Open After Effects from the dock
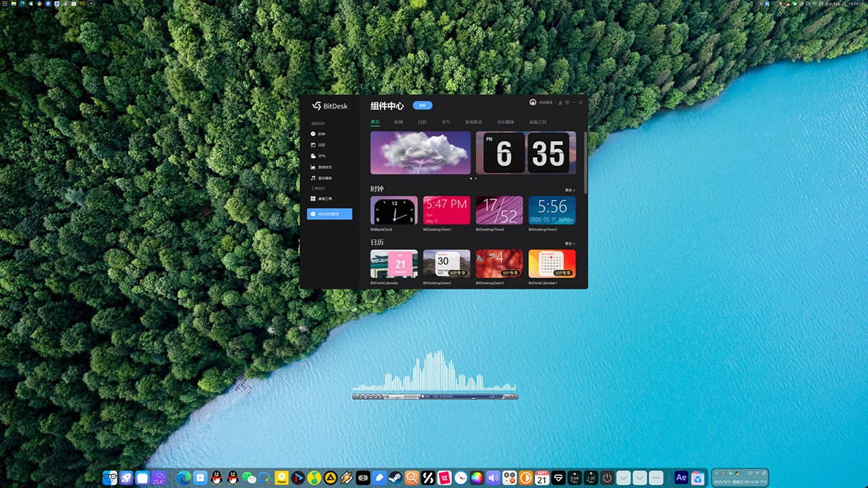 point(682,478)
